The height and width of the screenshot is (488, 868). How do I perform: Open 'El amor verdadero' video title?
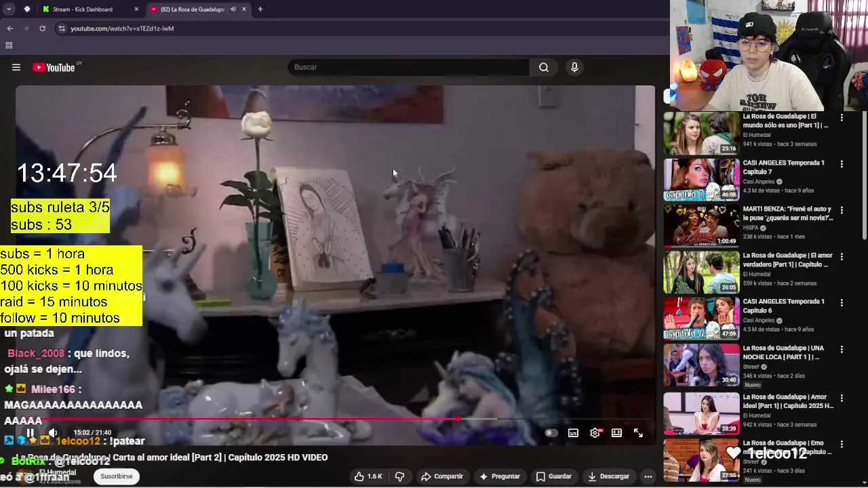point(787,260)
